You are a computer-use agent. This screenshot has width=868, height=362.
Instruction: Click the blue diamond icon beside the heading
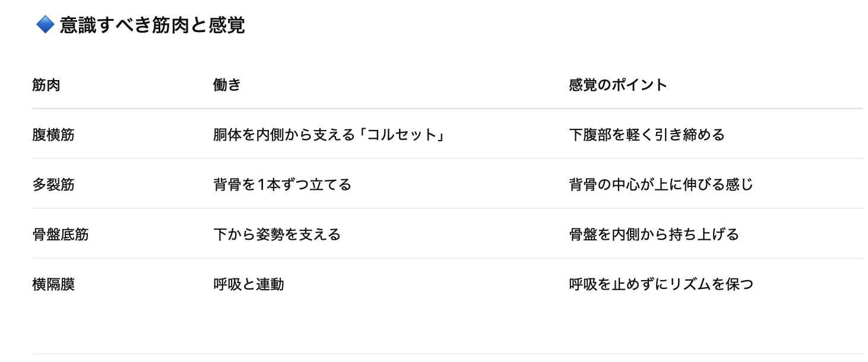(45, 25)
